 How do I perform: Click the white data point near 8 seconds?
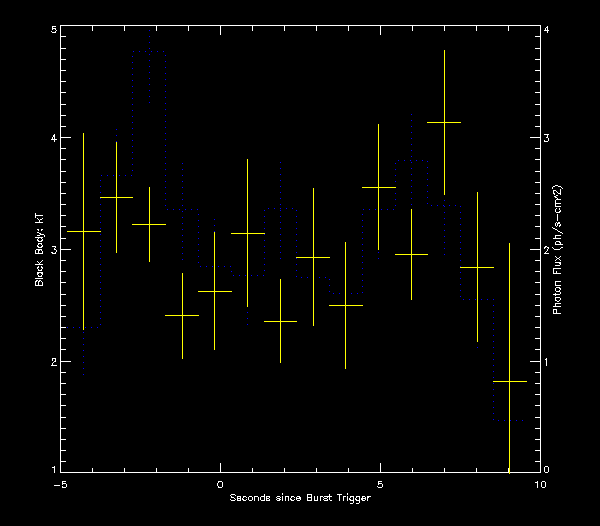[477, 267]
